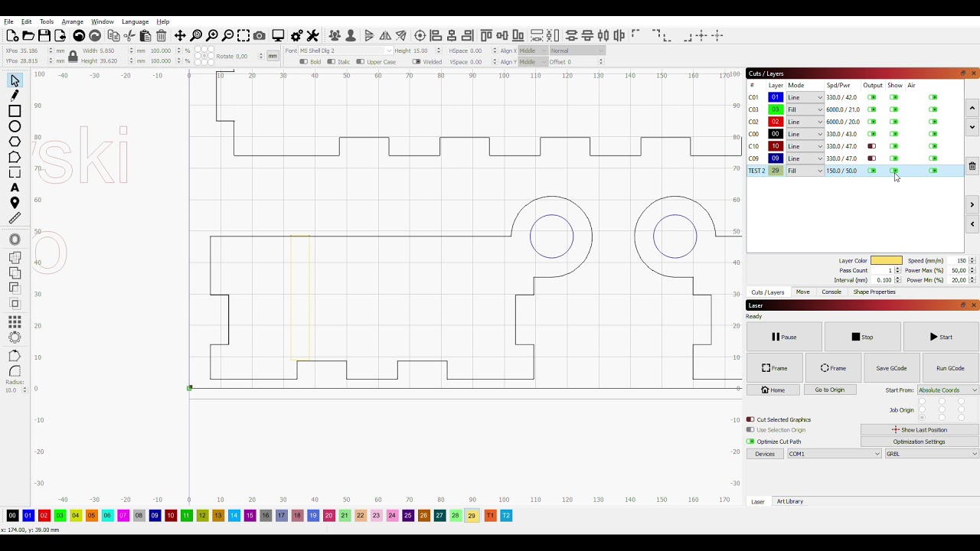Enable Cut Selected Graphics

click(x=750, y=419)
